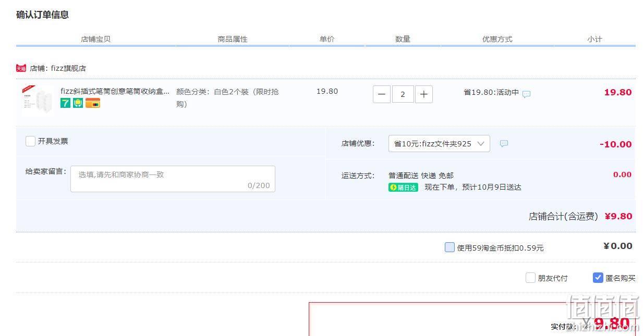Viewport: 644px width, 336px height.
Task: Open the fizz斜插式笔筒创意笔筒收纳盒 product link
Action: [x=115, y=91]
